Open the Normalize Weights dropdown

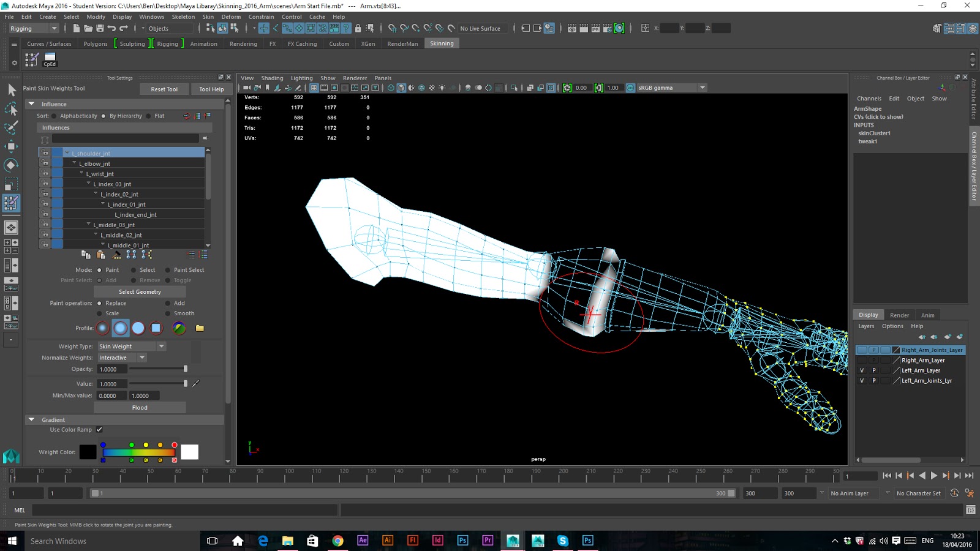122,358
